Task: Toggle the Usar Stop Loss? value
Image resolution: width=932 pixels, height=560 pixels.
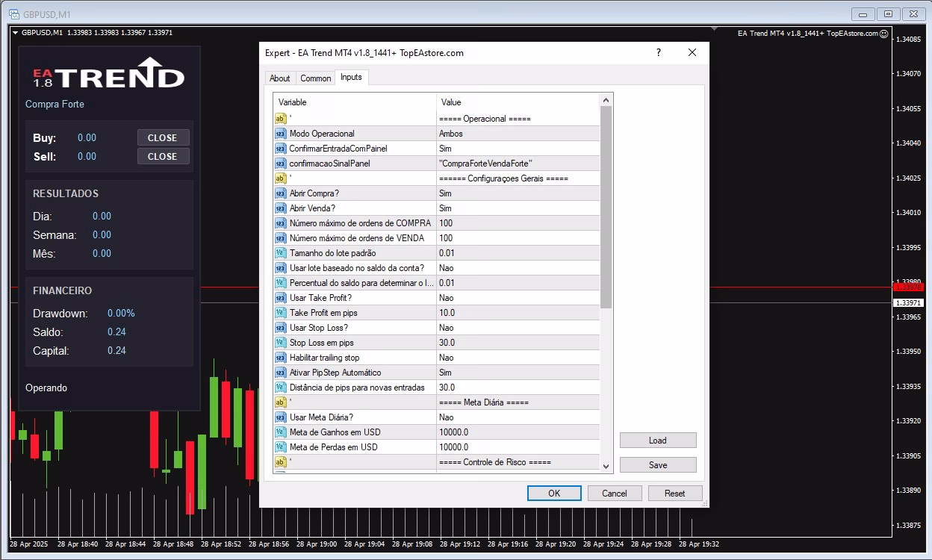Action: [x=518, y=328]
